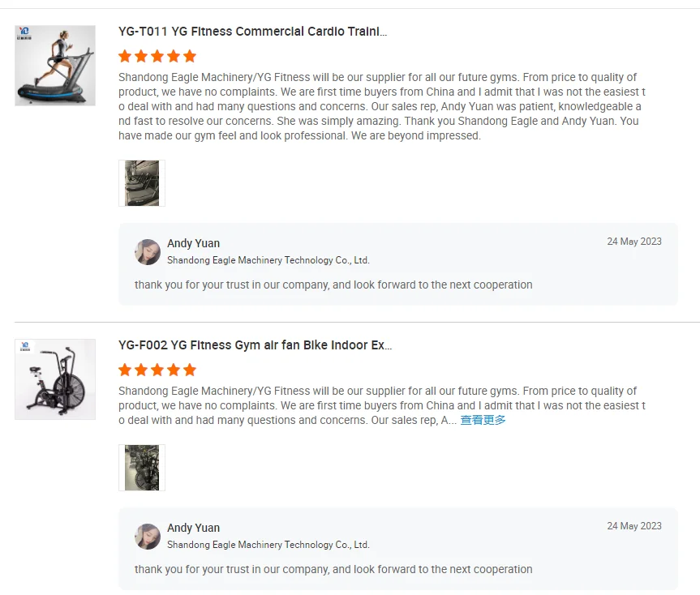Click 24 May 2023 date on first reply
The image size is (700, 595).
[633, 242]
